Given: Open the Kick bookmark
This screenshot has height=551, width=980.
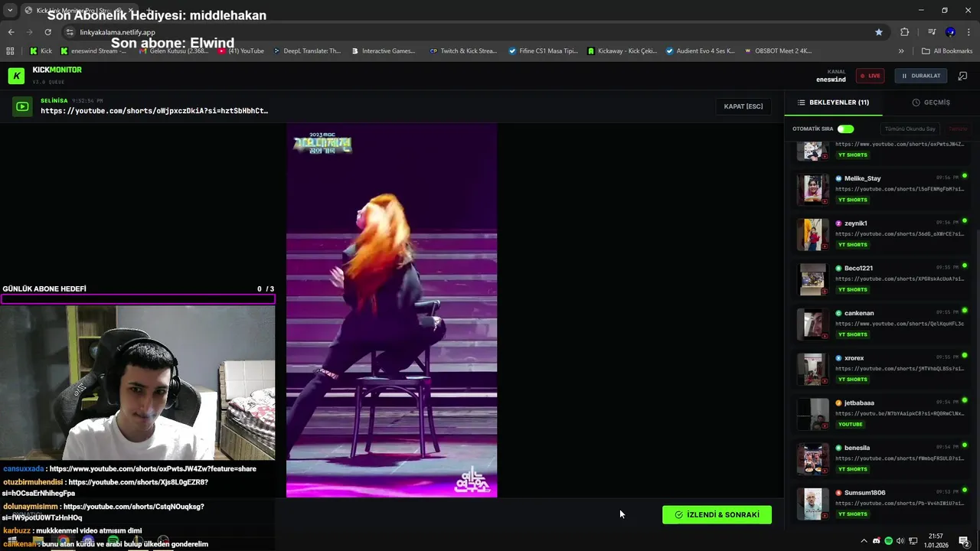Looking at the screenshot, I should coord(41,51).
